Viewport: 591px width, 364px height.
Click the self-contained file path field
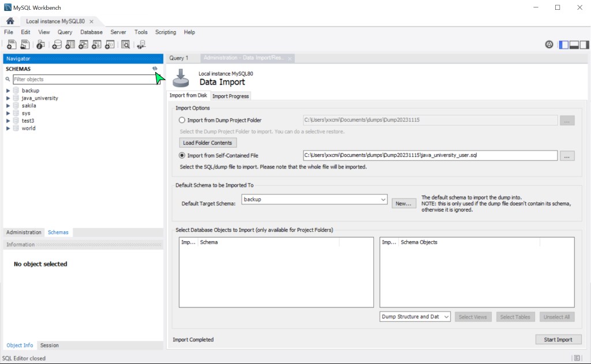430,155
